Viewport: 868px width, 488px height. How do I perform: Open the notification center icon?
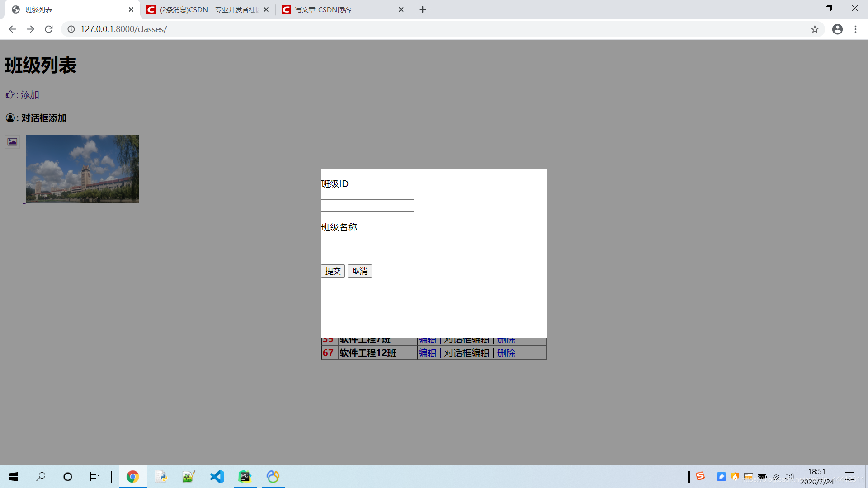[x=849, y=477]
